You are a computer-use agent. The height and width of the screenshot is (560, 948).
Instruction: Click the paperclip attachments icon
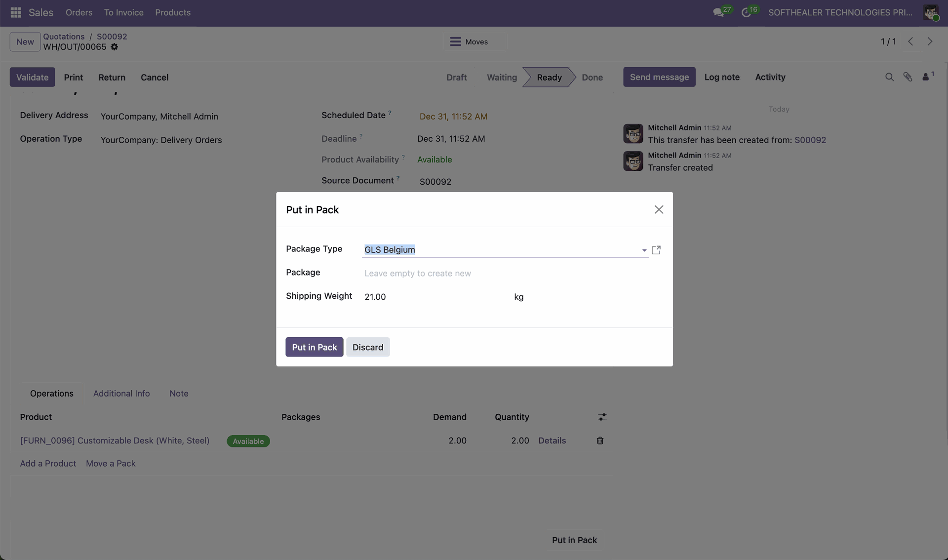(908, 77)
